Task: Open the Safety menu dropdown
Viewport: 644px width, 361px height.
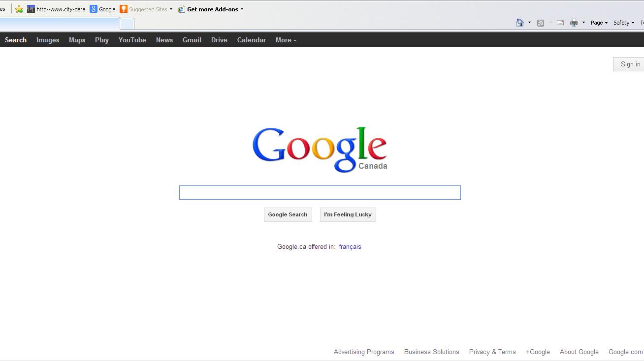Action: tap(624, 23)
